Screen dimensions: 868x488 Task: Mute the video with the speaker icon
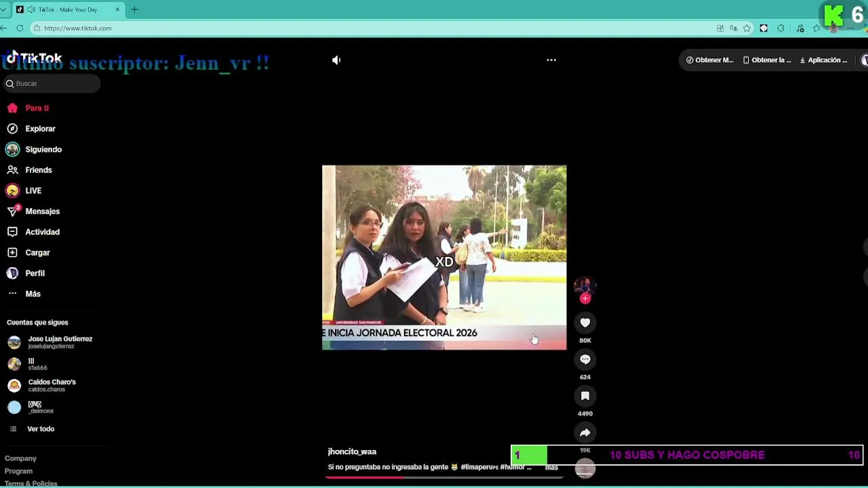pyautogui.click(x=336, y=60)
